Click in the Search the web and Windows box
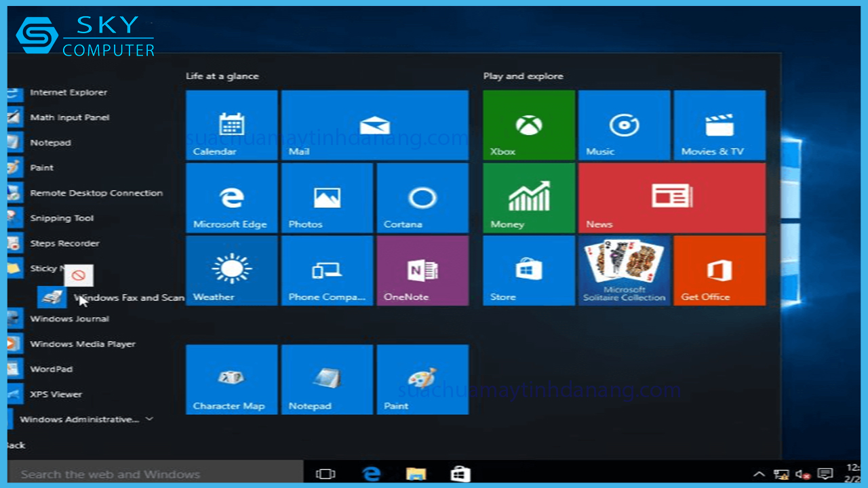This screenshot has height=488, width=868. coord(155,474)
